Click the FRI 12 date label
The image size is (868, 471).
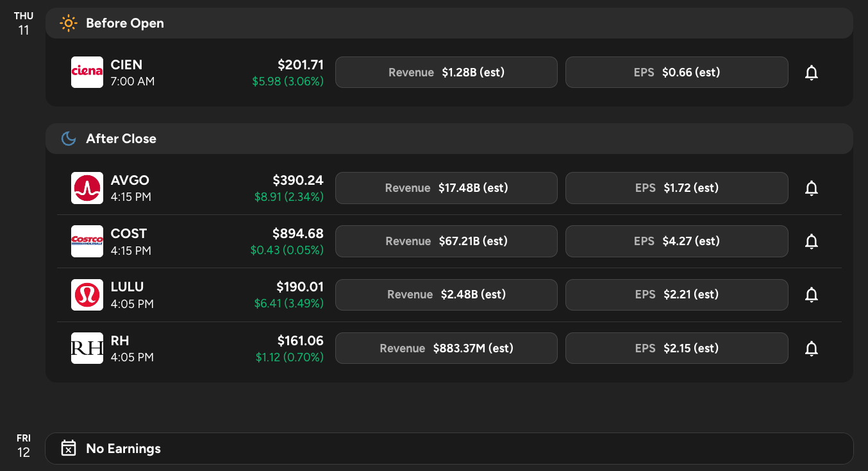pos(24,445)
